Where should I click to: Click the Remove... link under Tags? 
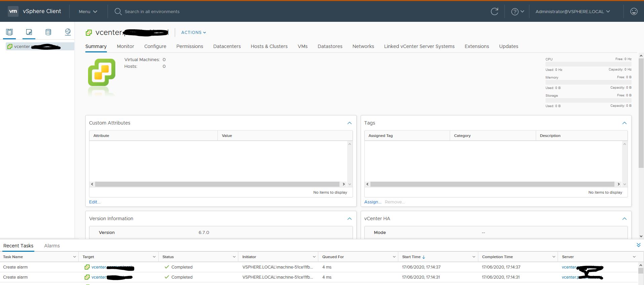click(395, 202)
